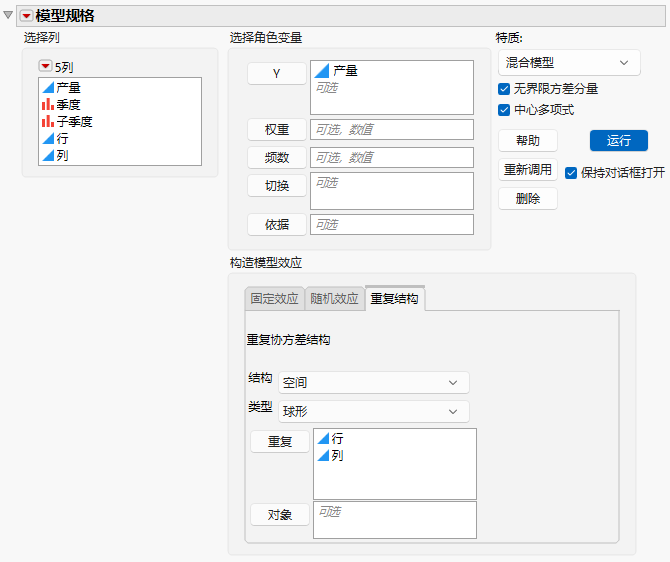Viewport: 670px width, 562px height.
Task: Toggle the 无界限方差分量 checkbox
Action: coord(504,89)
